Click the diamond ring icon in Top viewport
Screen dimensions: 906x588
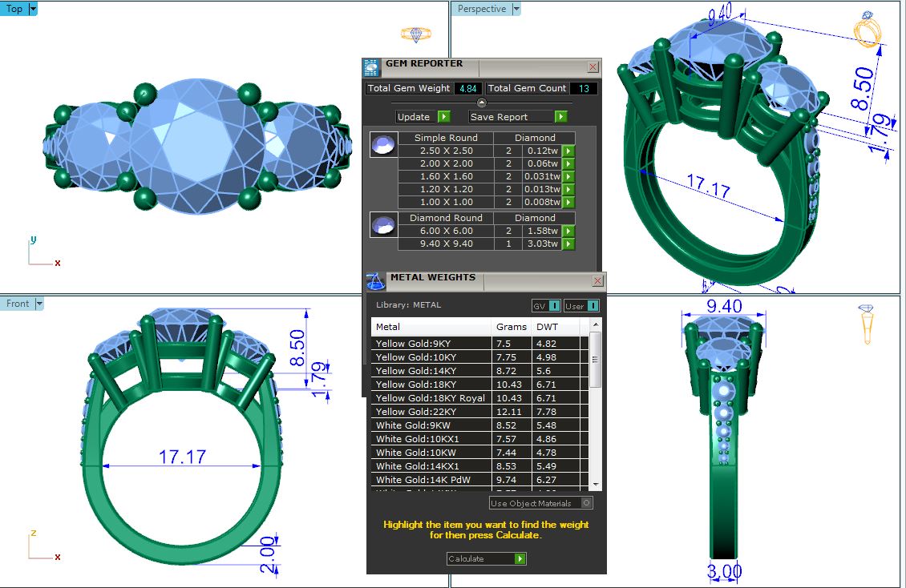415,34
